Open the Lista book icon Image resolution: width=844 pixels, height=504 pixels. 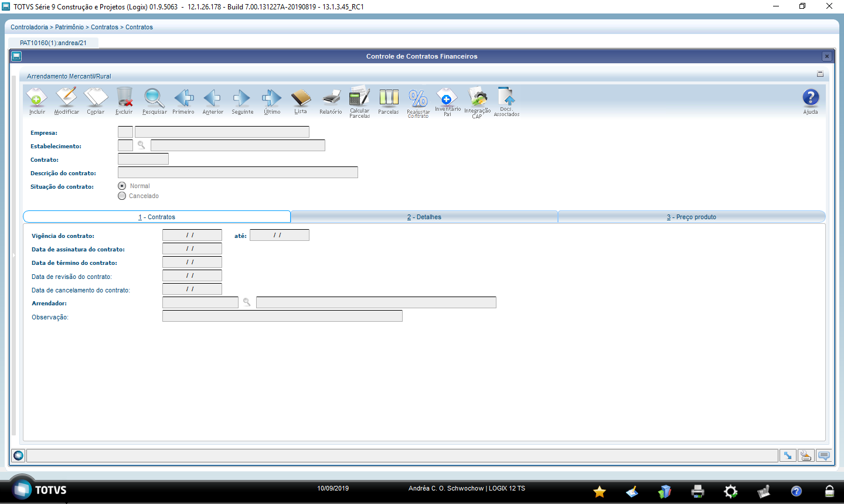301,101
